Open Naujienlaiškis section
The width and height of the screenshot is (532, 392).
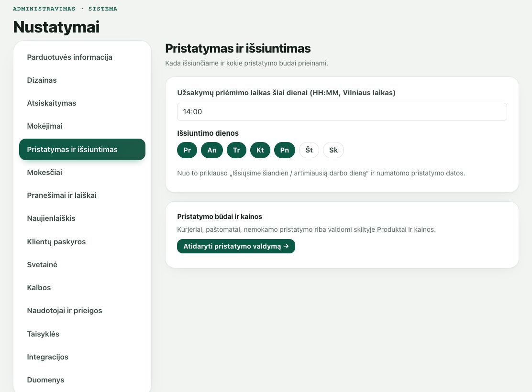[x=82, y=218]
